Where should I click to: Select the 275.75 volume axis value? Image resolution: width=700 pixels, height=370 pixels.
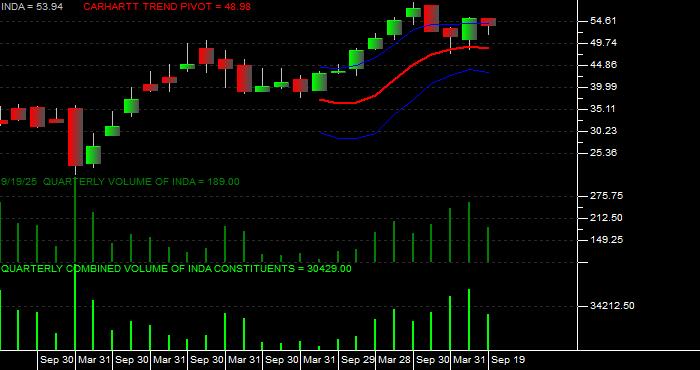click(606, 196)
